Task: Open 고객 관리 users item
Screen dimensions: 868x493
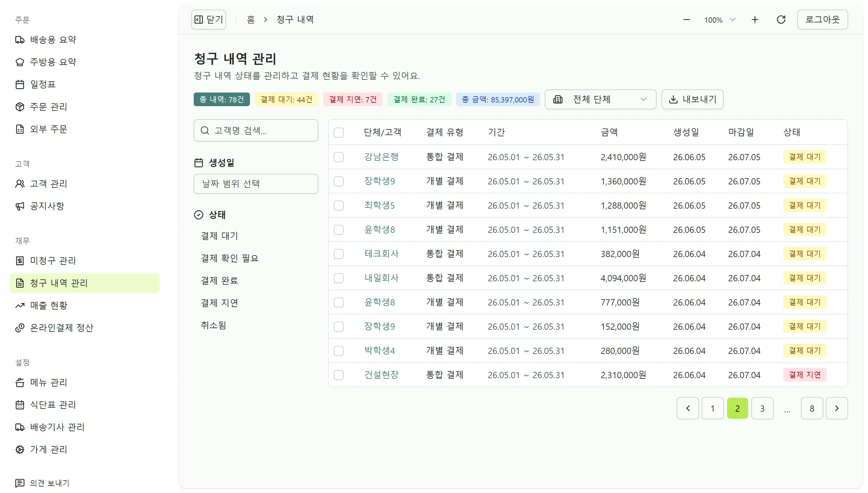Action: tap(85, 183)
